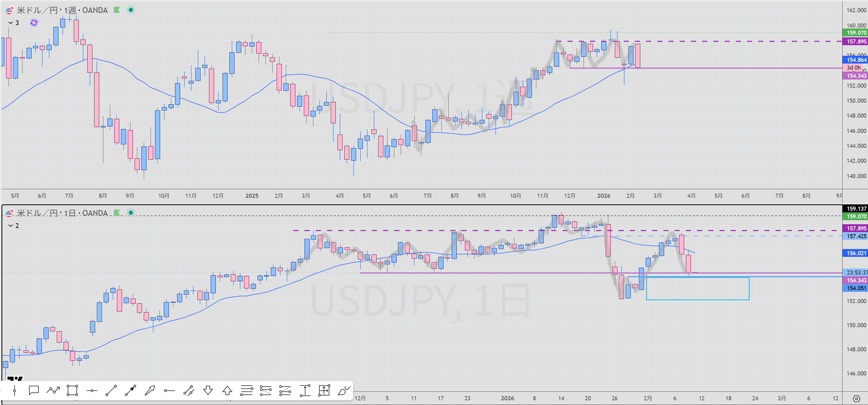
Task: Click the 157.895 purple price label
Action: coord(856,41)
